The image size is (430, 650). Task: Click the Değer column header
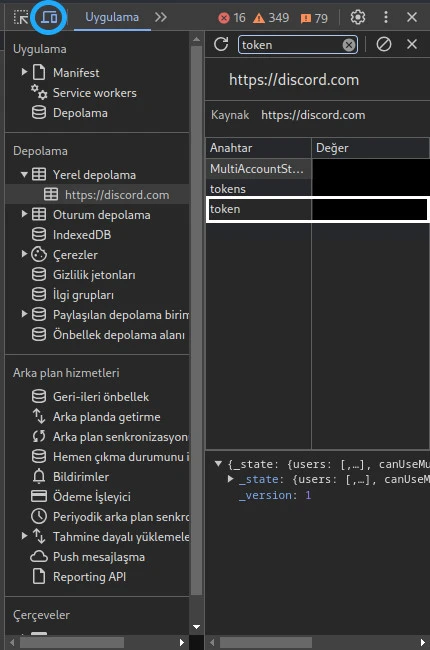pyautogui.click(x=370, y=148)
